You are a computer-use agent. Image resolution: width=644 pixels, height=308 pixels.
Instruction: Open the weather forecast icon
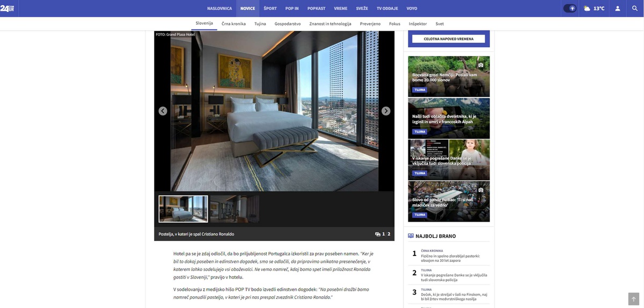(x=587, y=9)
